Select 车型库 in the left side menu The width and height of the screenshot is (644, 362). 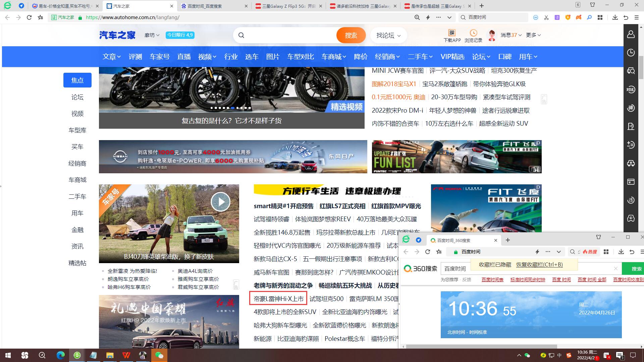pos(77,130)
